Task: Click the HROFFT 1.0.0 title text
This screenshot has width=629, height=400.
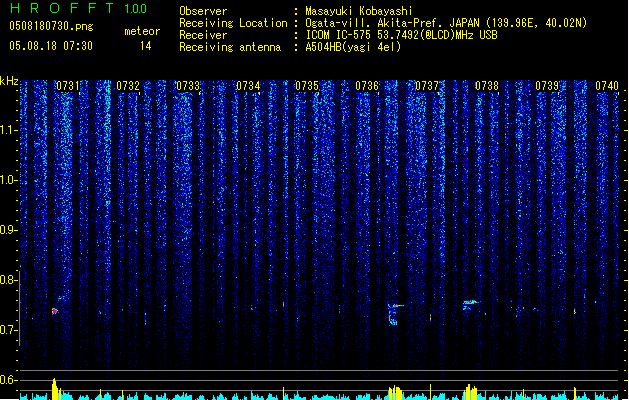Action: pyautogui.click(x=79, y=8)
